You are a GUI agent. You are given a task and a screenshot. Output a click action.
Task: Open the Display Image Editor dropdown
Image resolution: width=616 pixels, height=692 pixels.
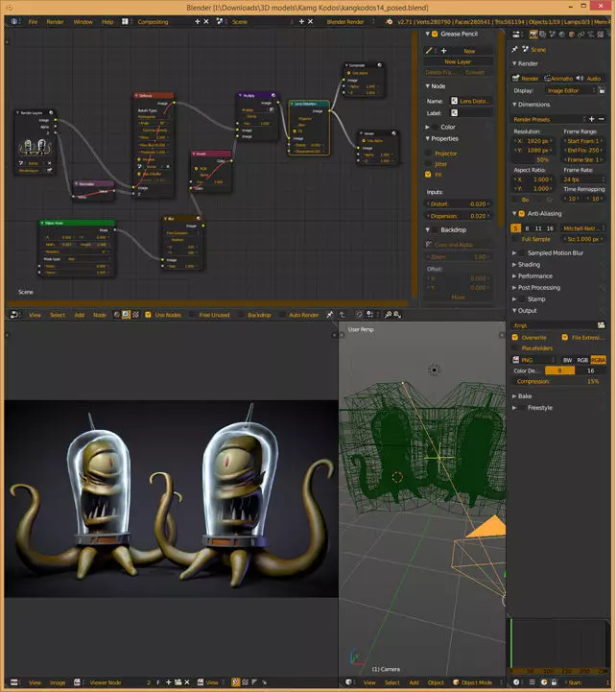[x=569, y=90]
